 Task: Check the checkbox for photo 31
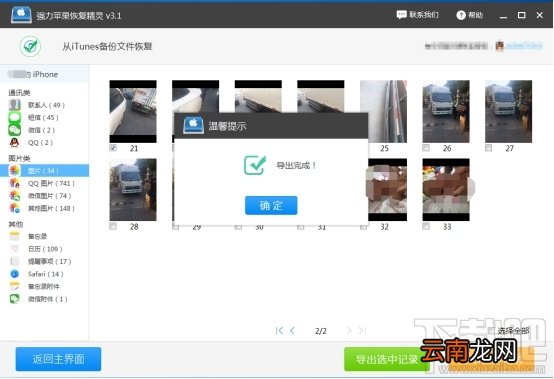pyautogui.click(x=301, y=227)
